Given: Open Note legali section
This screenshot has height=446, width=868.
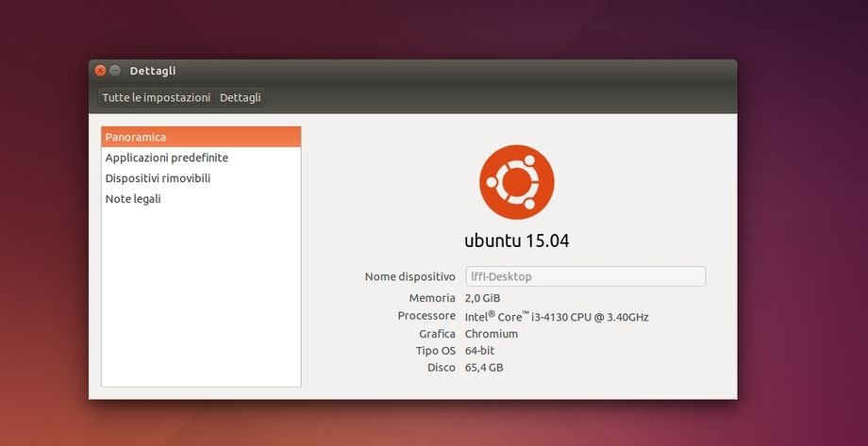Looking at the screenshot, I should coord(201,199).
